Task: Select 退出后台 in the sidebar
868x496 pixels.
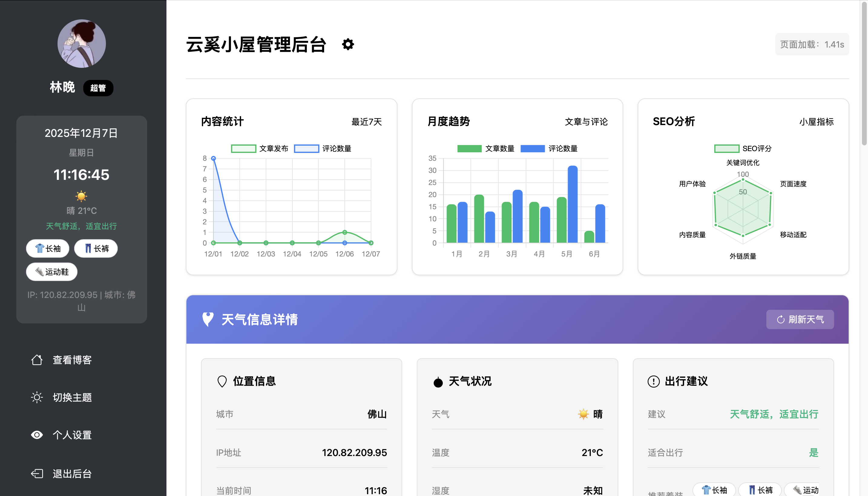Action: click(72, 474)
